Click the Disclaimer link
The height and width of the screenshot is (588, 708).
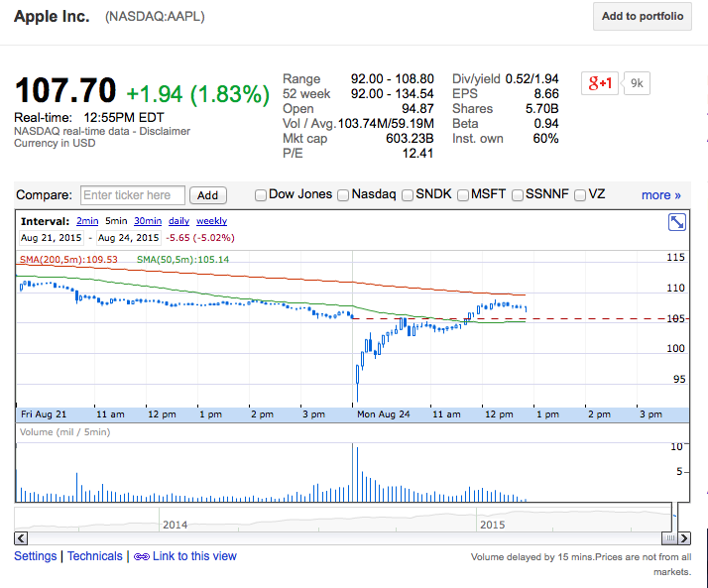165,132
